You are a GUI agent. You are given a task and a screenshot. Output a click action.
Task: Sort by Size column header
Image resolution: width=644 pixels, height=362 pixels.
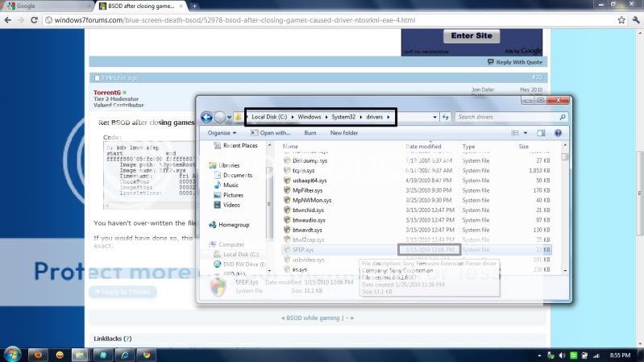[x=524, y=146]
